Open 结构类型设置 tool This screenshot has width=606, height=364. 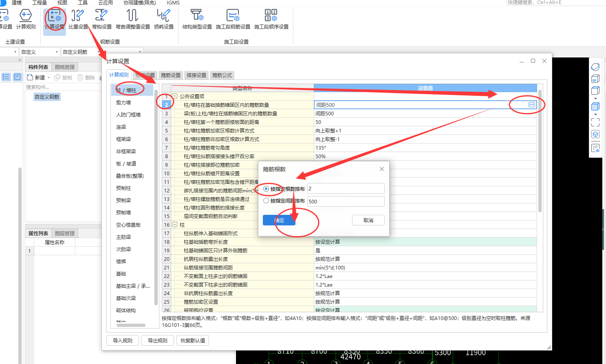pyautogui.click(x=197, y=20)
